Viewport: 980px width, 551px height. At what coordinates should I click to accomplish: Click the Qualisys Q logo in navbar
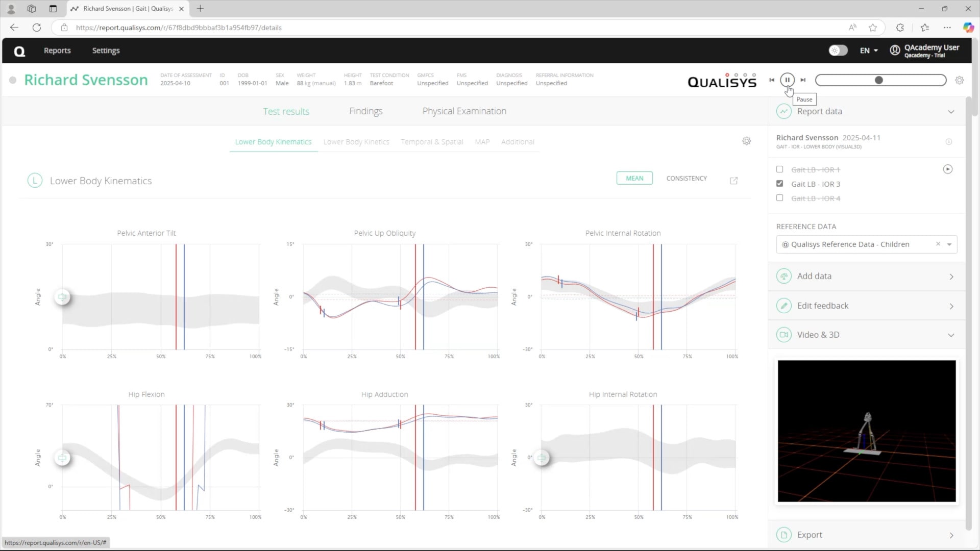pos(19,51)
